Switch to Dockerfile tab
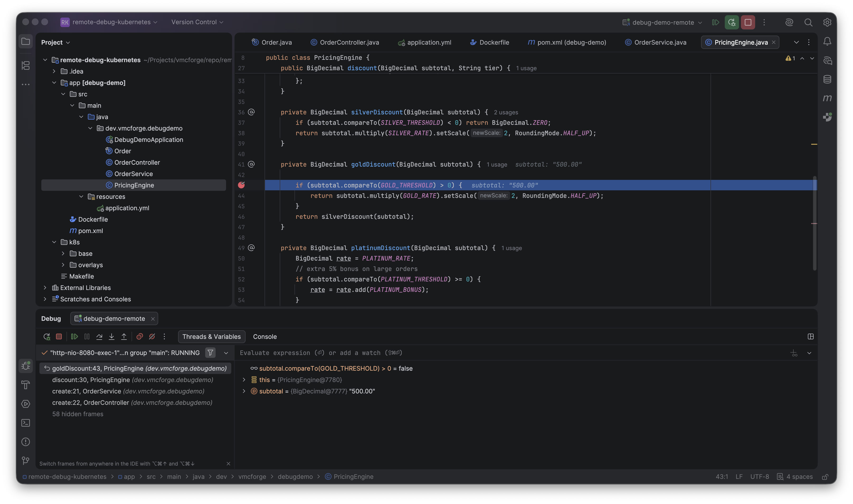Image resolution: width=853 pixels, height=504 pixels. (x=489, y=42)
